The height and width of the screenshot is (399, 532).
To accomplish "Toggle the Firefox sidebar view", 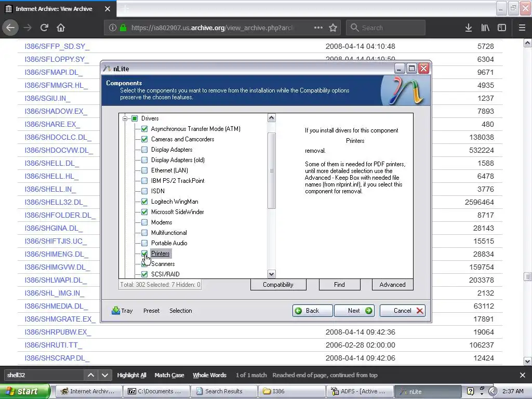I will tap(502, 28).
